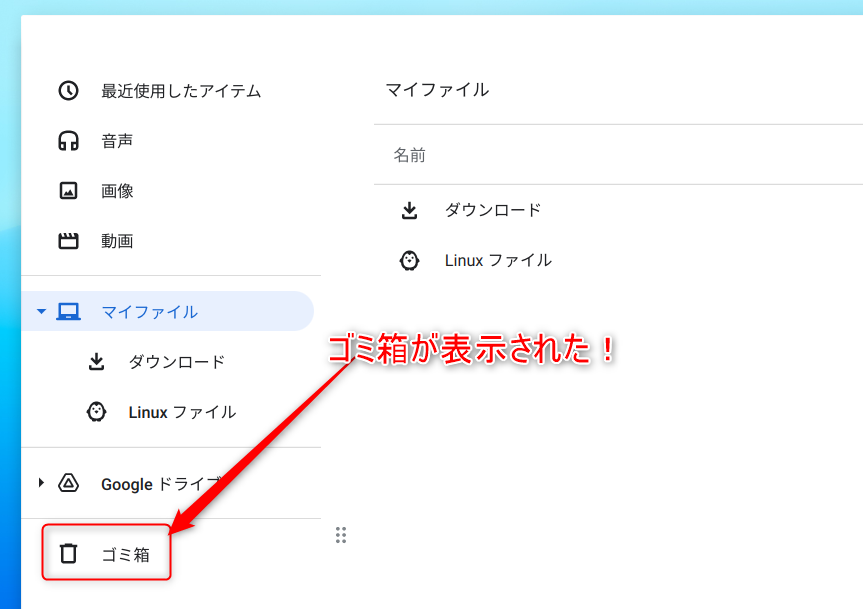
Task: Click the laptop icon for マイファイル
Action: point(68,311)
